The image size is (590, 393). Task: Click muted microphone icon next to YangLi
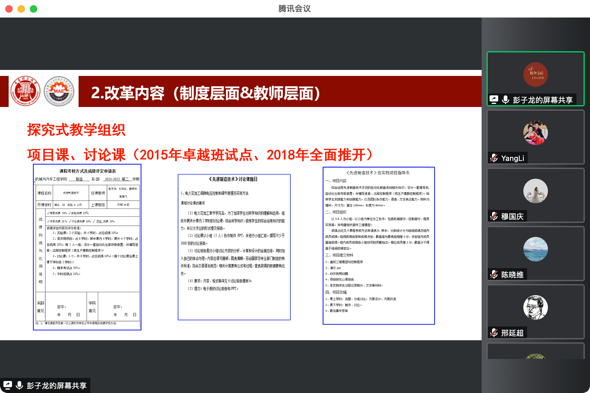coord(494,158)
